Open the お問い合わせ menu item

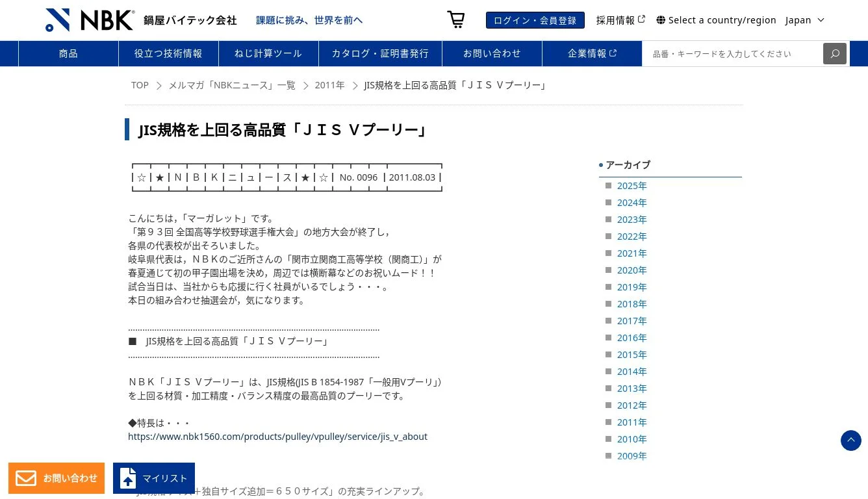point(492,53)
